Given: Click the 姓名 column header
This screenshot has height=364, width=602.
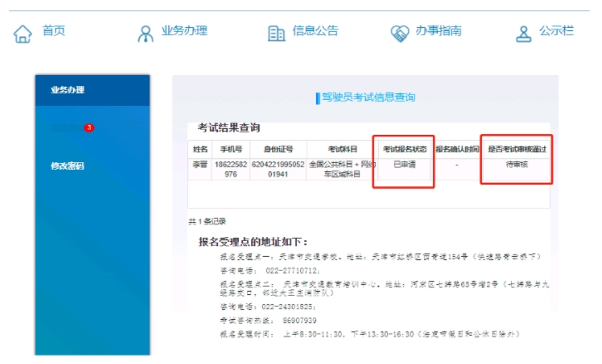Looking at the screenshot, I should click(200, 149).
